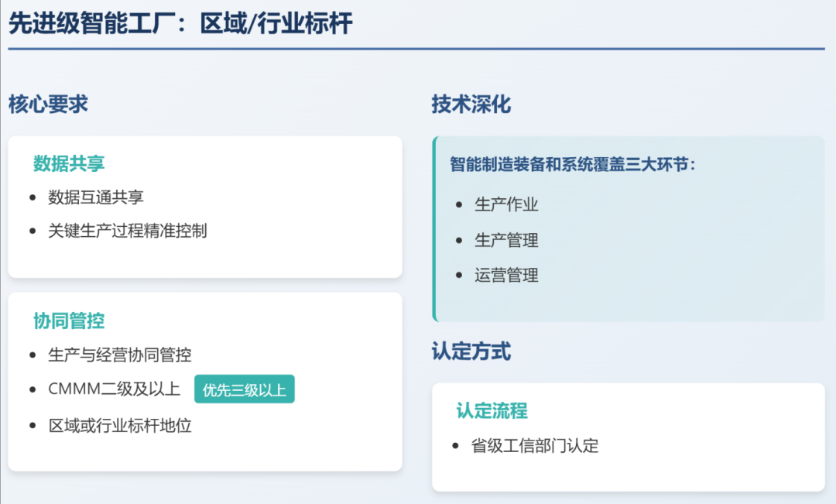Image resolution: width=836 pixels, height=504 pixels.
Task: Click the 优先三级以上 badge
Action: pos(244,389)
